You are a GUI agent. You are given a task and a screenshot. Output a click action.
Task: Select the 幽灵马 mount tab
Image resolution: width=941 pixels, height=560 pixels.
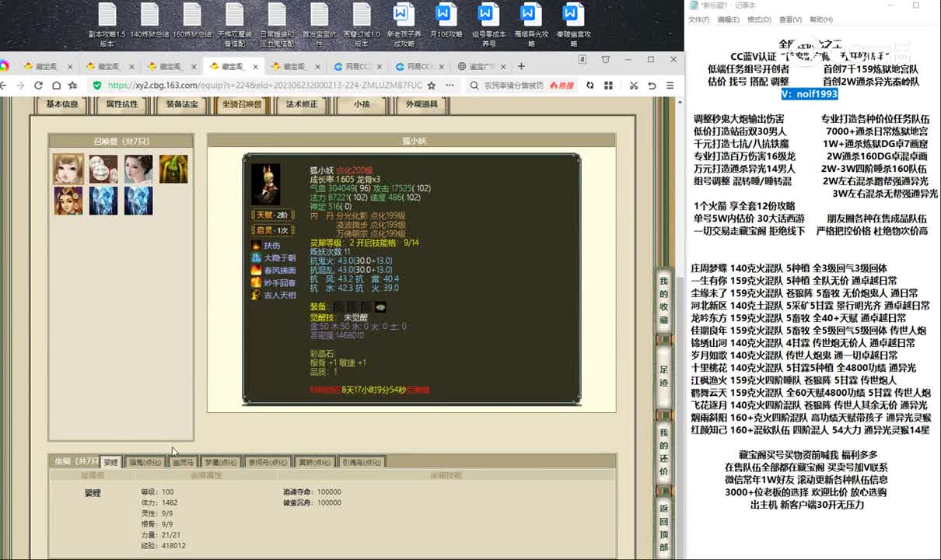coord(183,462)
